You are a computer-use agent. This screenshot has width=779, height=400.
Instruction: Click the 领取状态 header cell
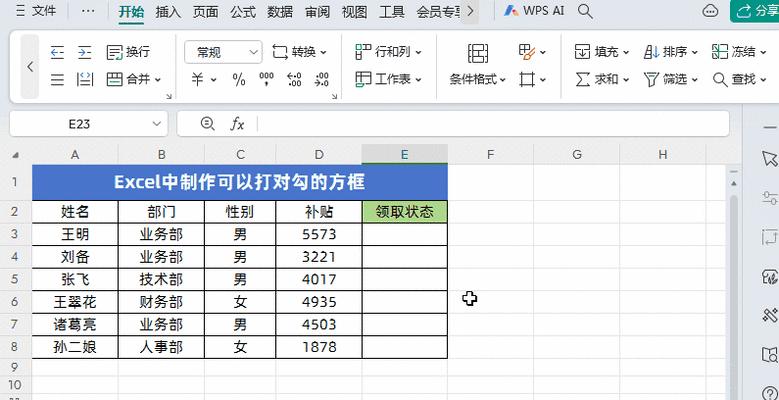tap(404, 212)
